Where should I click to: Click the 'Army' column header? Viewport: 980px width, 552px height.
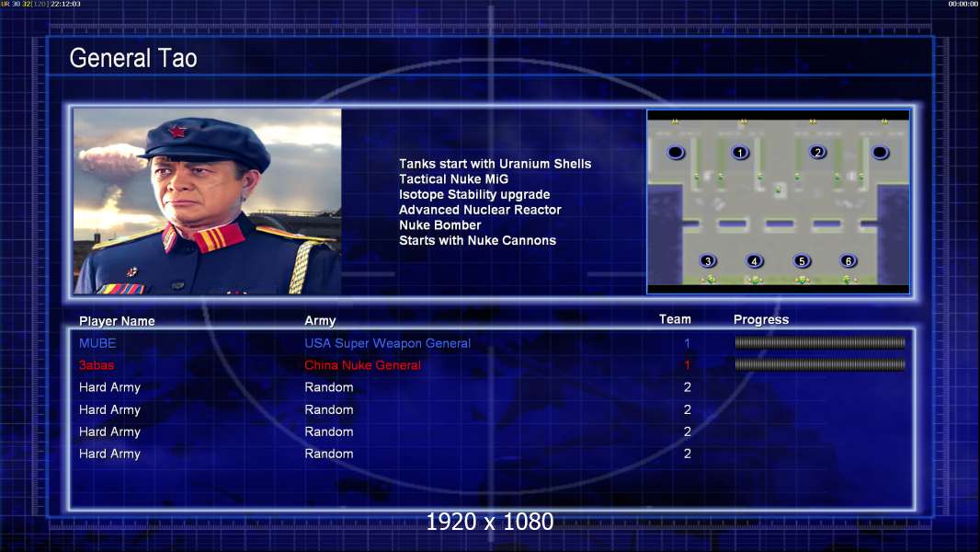point(320,321)
